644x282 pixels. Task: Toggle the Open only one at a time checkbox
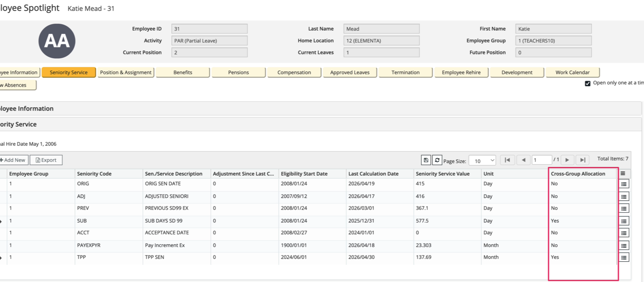coord(587,83)
